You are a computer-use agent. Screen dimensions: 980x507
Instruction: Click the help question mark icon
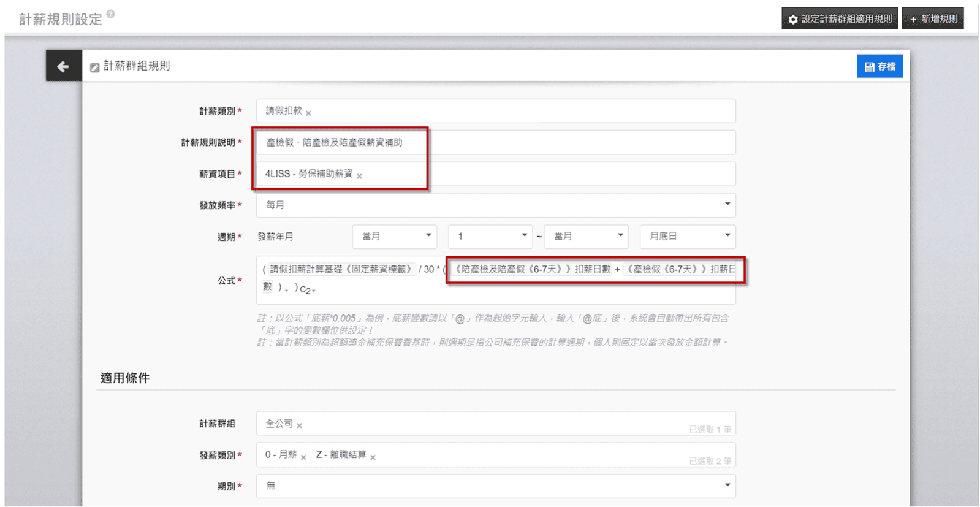point(110,13)
